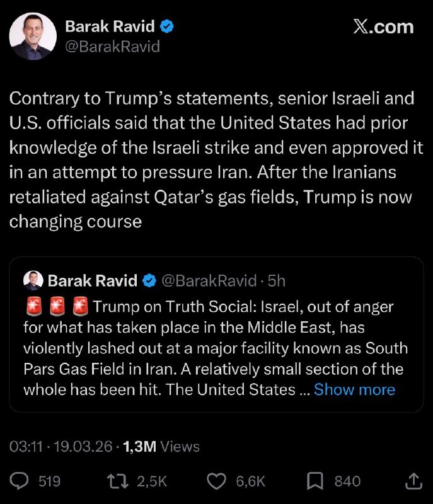The width and height of the screenshot is (433, 504).
Task: Click the X.com logo
Action: coord(383,26)
